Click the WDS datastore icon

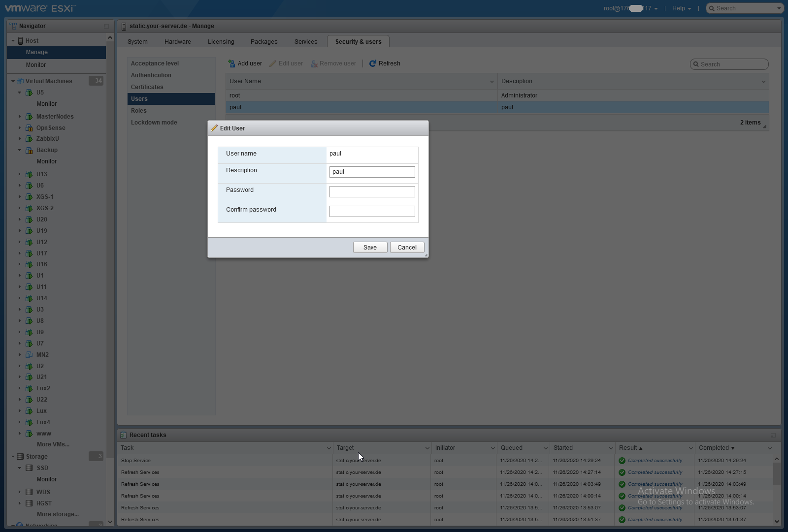pyautogui.click(x=29, y=492)
